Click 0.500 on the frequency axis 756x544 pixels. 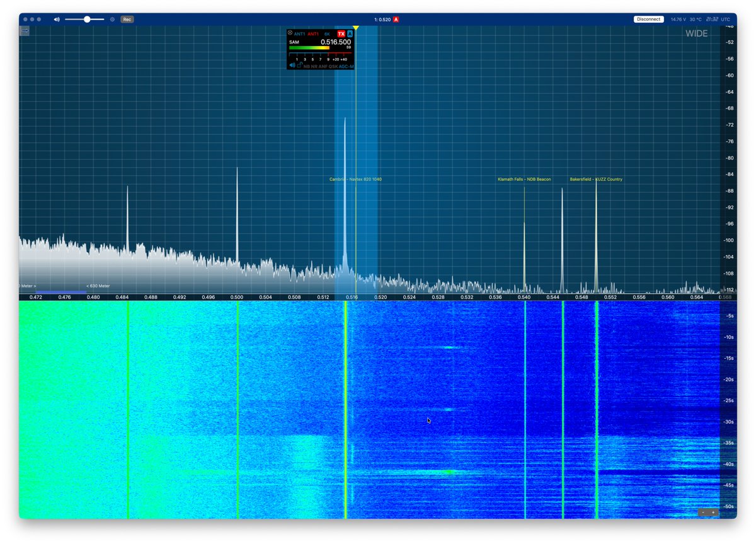coord(237,297)
